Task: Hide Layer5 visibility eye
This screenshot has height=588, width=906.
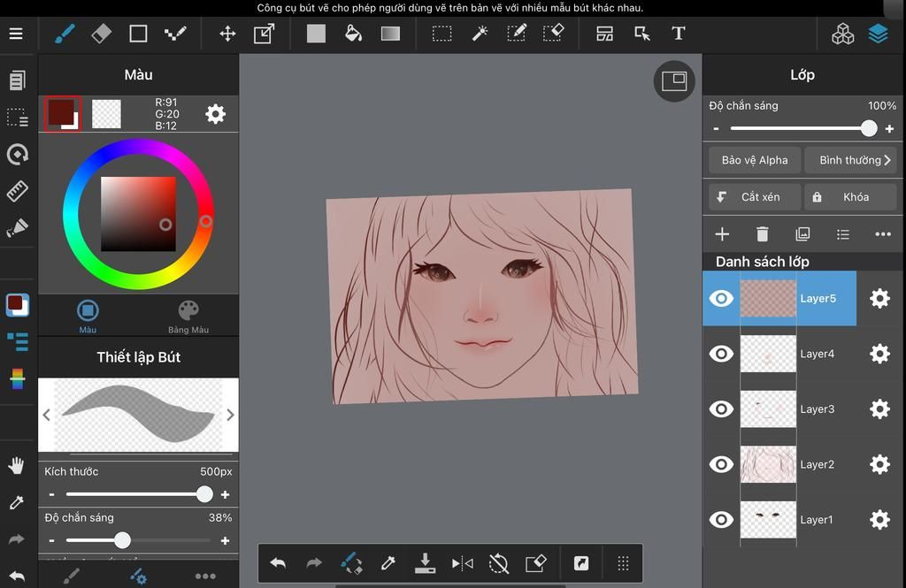Action: point(721,299)
